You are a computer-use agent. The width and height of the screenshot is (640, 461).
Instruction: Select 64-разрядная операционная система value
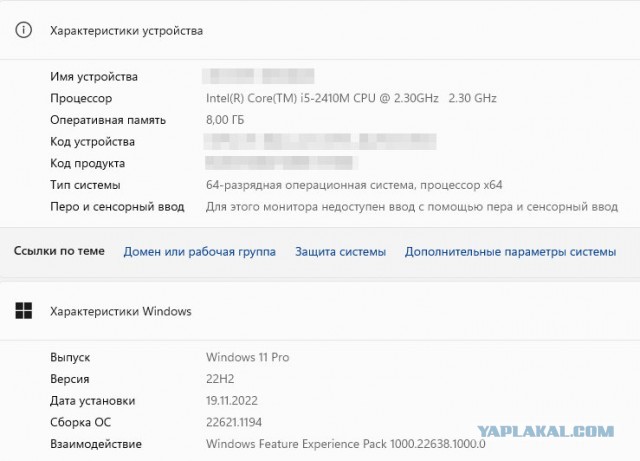coord(354,185)
